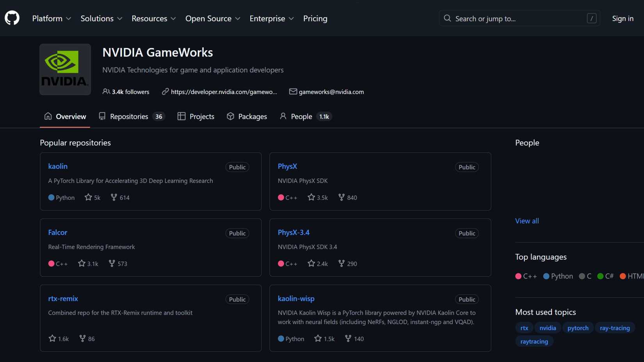
Task: Open the Projects tab
Action: pyautogui.click(x=196, y=116)
